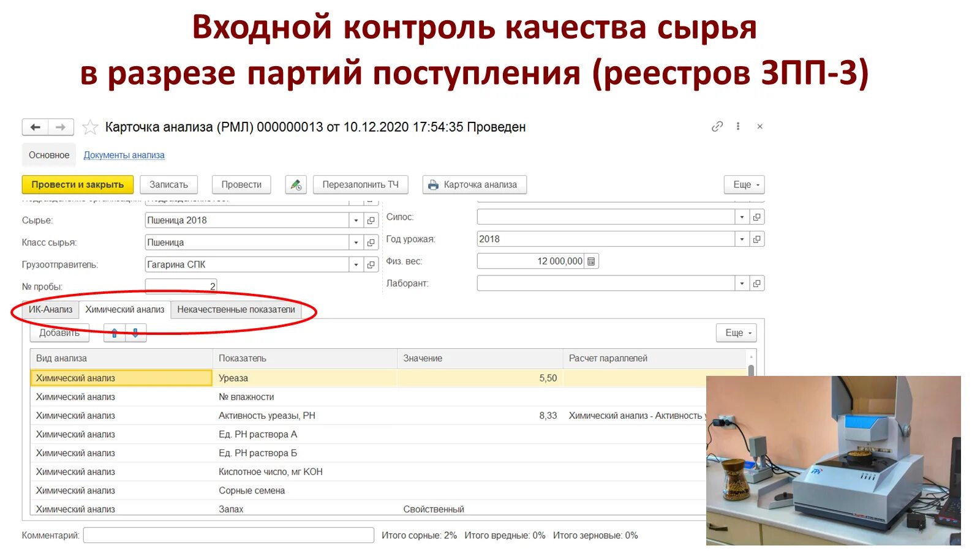Image resolution: width=980 pixels, height=551 pixels.
Task: Open the Год урожая linked item icon
Action: click(757, 239)
